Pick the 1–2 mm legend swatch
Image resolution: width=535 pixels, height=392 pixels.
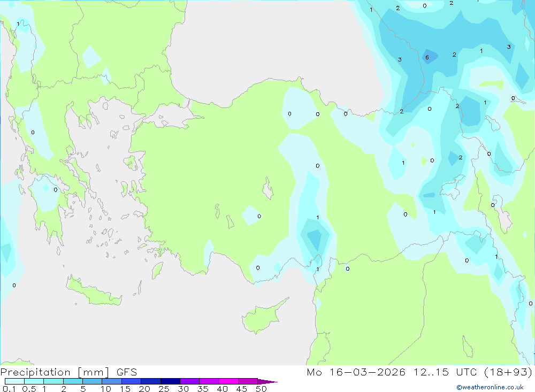[53, 381]
